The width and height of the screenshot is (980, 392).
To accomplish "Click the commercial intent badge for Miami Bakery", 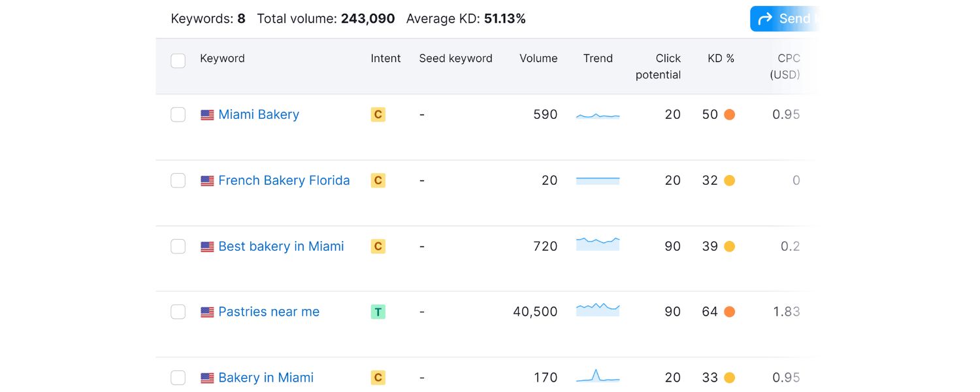I will [x=378, y=114].
